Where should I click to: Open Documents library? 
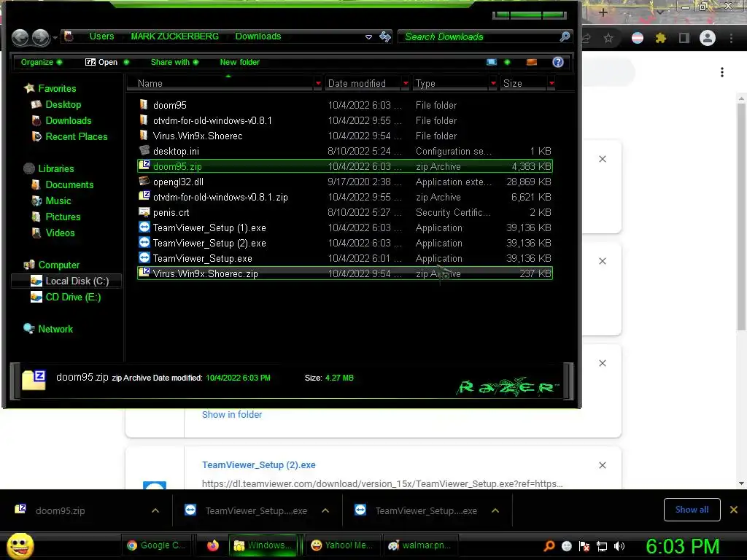point(69,184)
